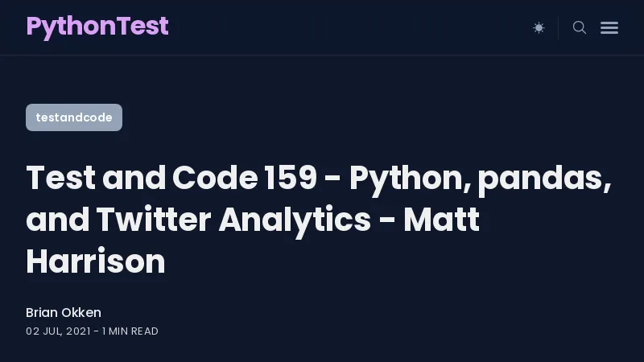Go to the PythonTest home logo
Image resolution: width=644 pixels, height=362 pixels.
97,27
